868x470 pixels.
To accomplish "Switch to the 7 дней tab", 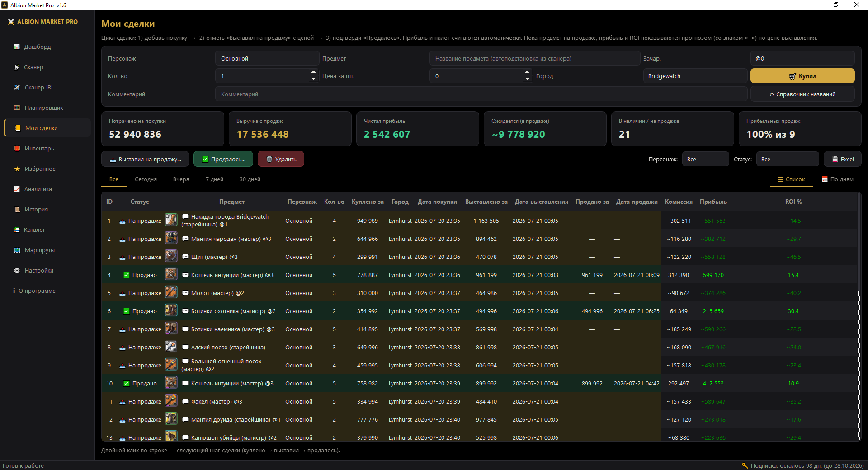I will (214, 179).
